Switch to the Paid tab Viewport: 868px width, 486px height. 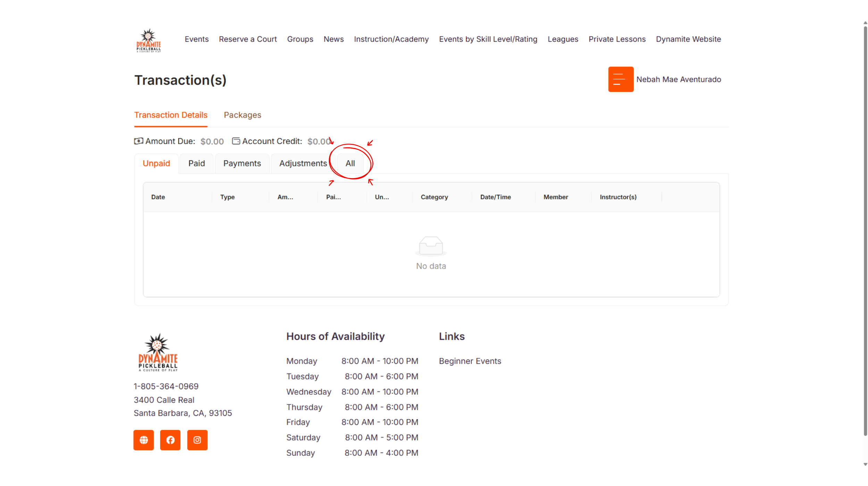coord(197,164)
